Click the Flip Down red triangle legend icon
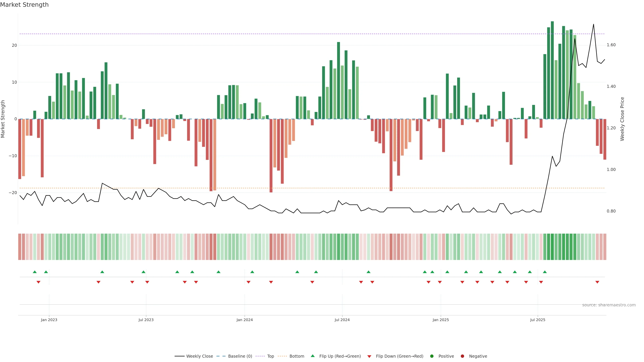This screenshot has height=362, width=644. click(369, 356)
